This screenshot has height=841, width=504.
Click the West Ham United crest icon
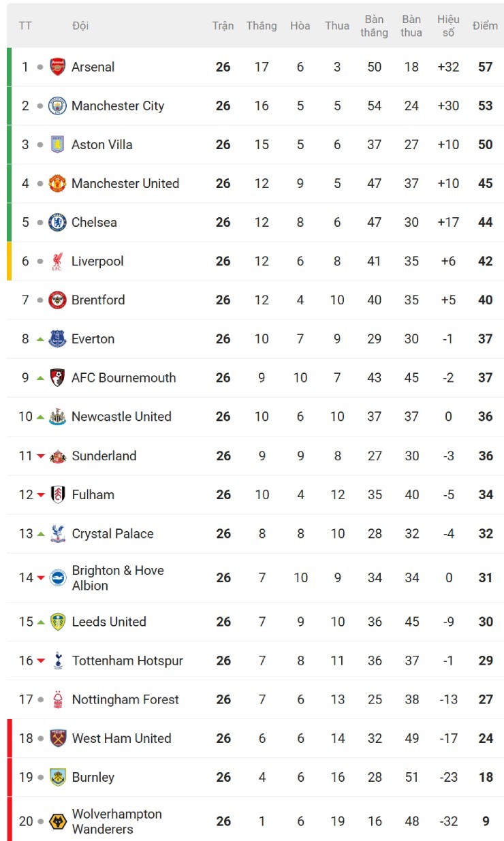58,738
